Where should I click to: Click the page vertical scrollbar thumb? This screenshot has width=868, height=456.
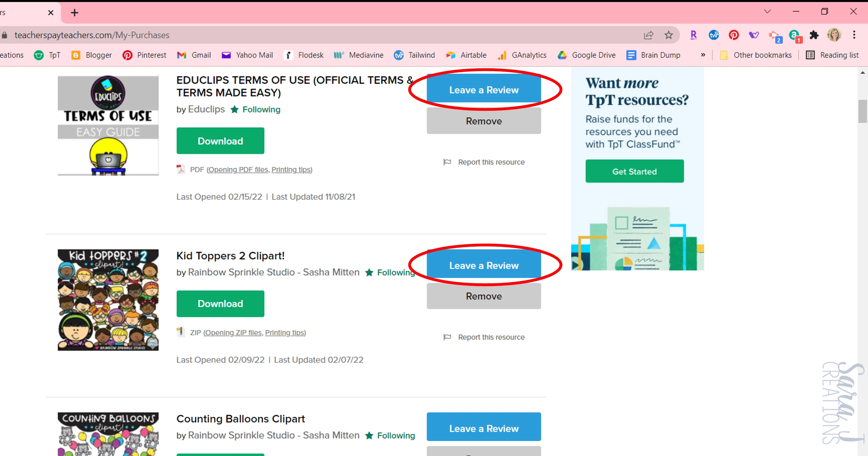coord(862,111)
